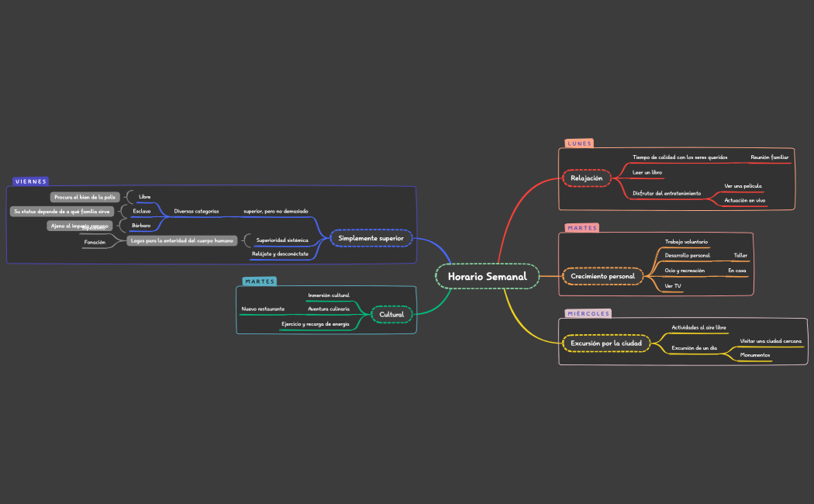Select the Leer un libro subtopic
The height and width of the screenshot is (504, 814).
click(x=647, y=172)
